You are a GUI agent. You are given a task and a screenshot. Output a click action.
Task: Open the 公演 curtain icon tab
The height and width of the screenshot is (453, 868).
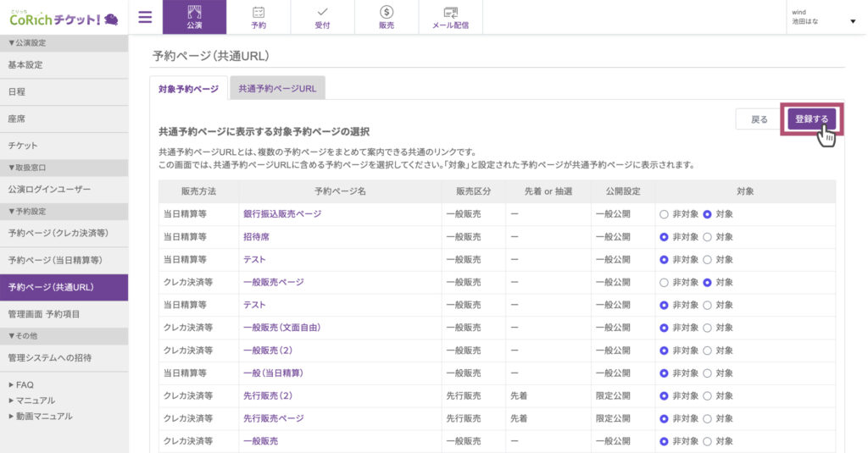click(x=195, y=17)
